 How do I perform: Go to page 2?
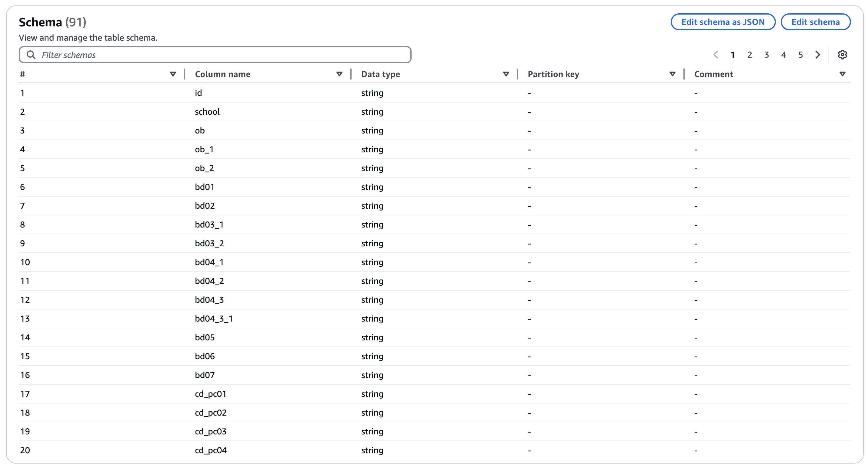(x=749, y=55)
